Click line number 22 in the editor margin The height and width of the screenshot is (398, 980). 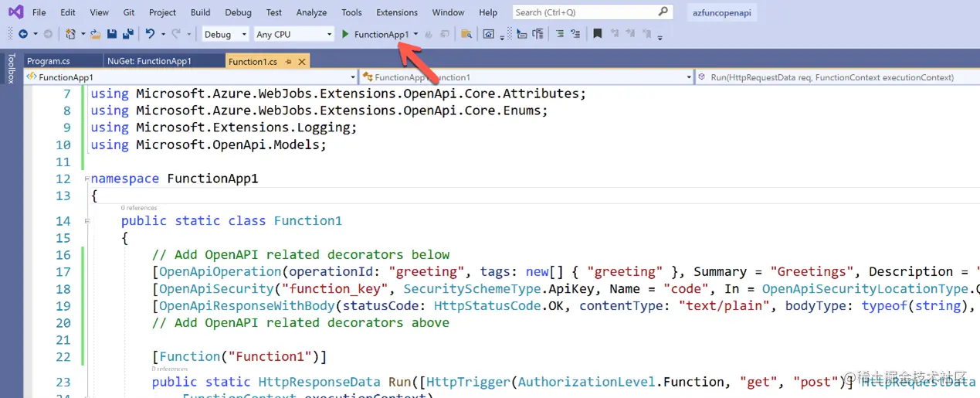[x=63, y=357]
